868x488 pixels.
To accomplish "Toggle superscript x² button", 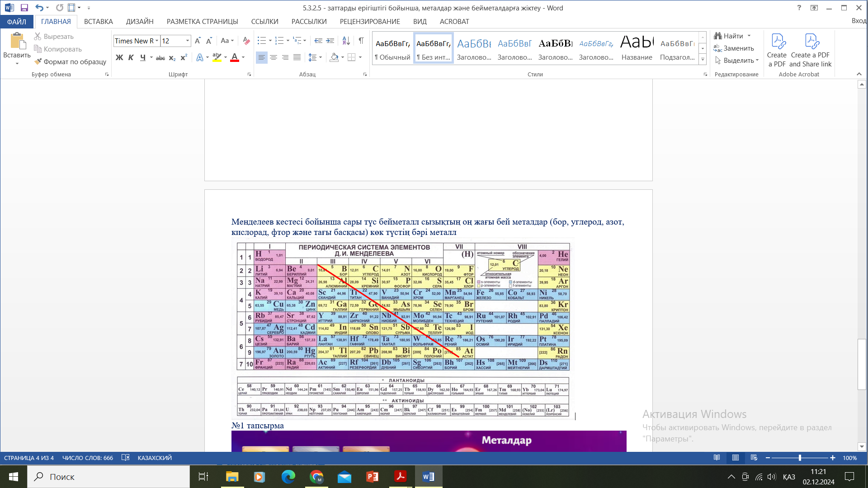I will [184, 57].
